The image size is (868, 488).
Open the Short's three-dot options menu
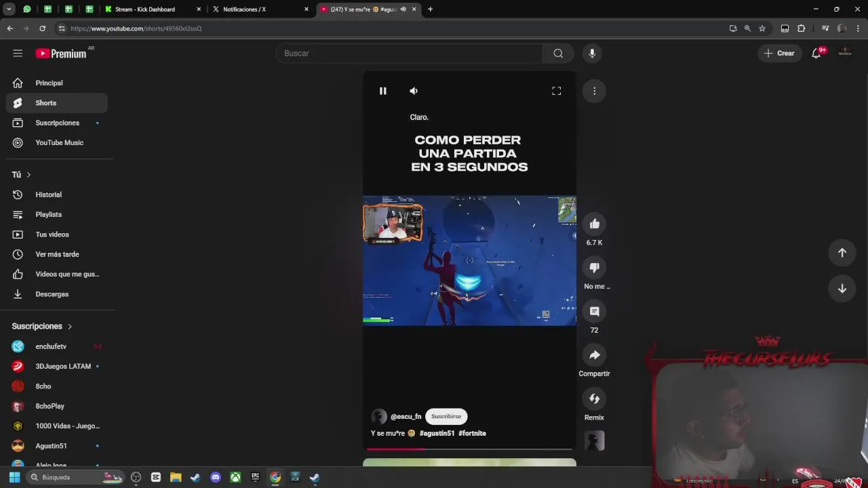[594, 91]
